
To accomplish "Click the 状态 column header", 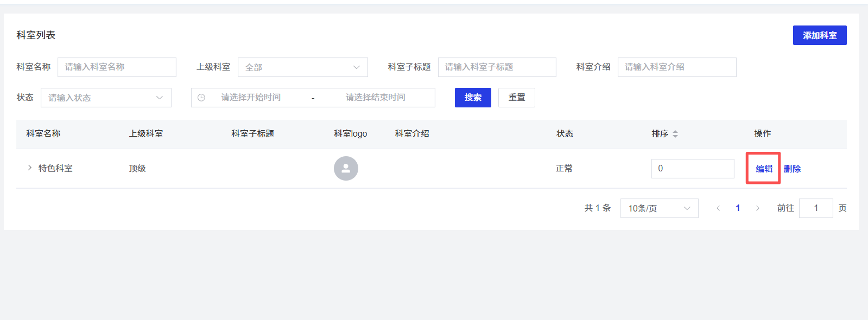I will [x=565, y=134].
